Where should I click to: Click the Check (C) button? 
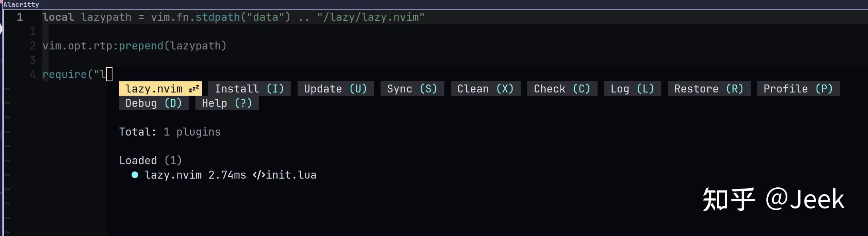562,88
